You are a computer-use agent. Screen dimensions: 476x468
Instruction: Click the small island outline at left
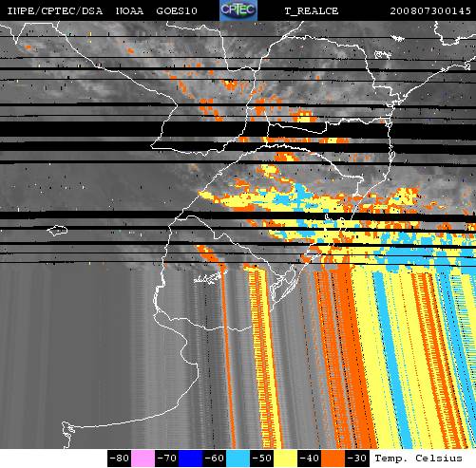pyautogui.click(x=58, y=231)
